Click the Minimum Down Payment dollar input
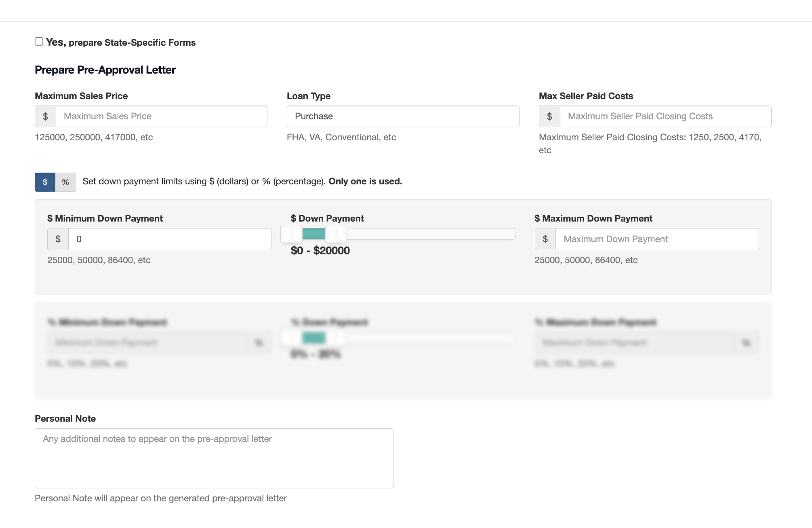 [x=169, y=239]
